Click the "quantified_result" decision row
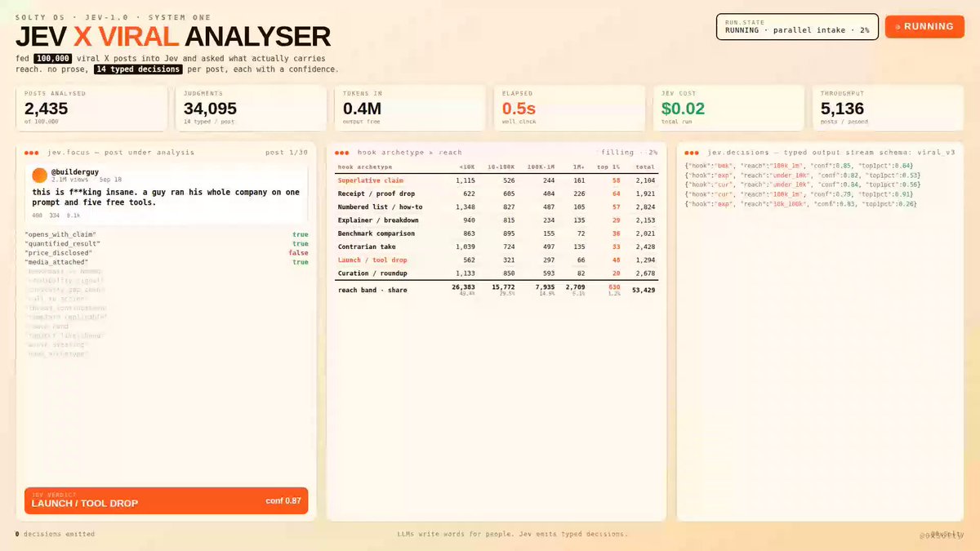This screenshot has height=551, width=980. 167,244
